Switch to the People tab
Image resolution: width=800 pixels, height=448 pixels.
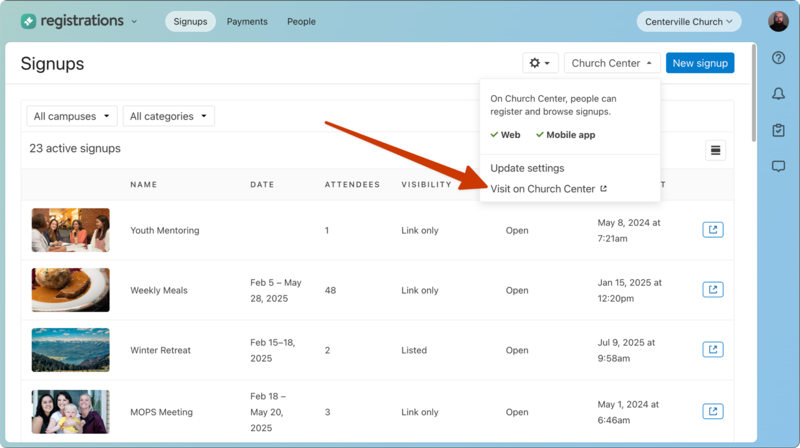coord(301,21)
